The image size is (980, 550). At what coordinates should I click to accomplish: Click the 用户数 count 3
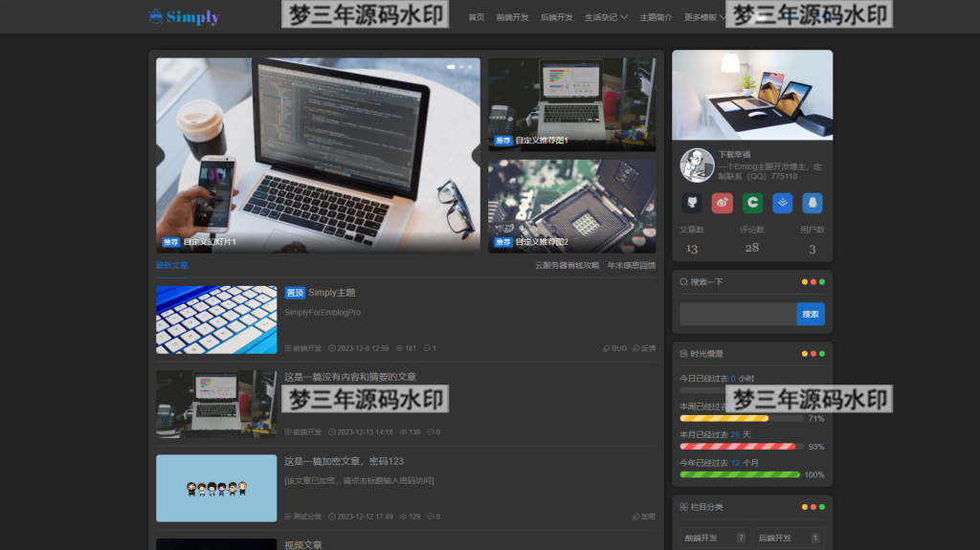pos(812,249)
